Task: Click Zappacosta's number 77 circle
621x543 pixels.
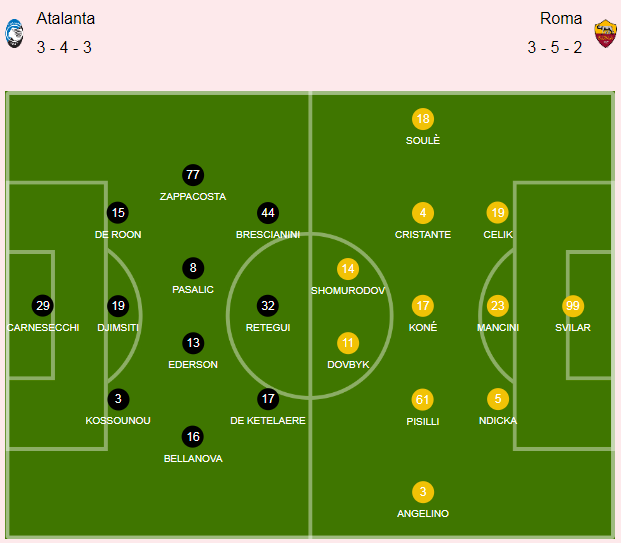Action: coord(193,175)
